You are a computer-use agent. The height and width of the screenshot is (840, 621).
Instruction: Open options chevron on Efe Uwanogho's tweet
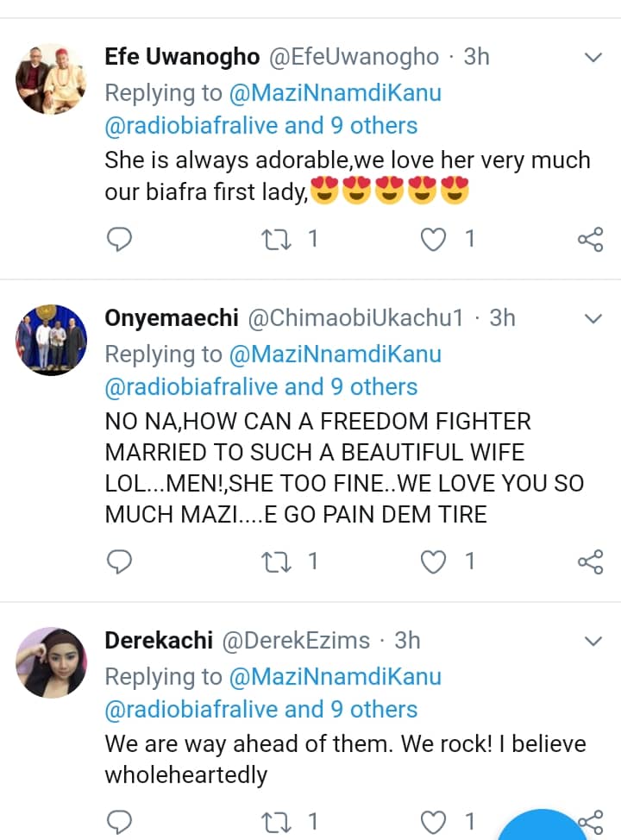pyautogui.click(x=593, y=58)
